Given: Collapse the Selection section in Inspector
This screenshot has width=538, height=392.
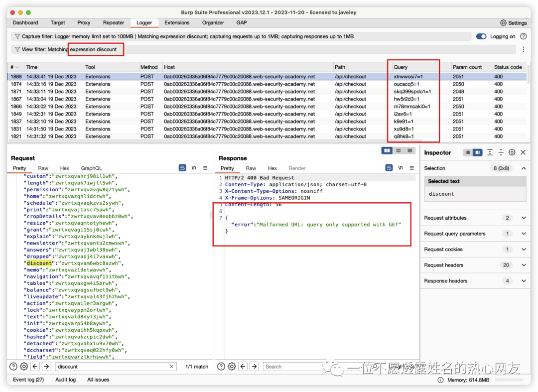Looking at the screenshot, I should pos(524,168).
